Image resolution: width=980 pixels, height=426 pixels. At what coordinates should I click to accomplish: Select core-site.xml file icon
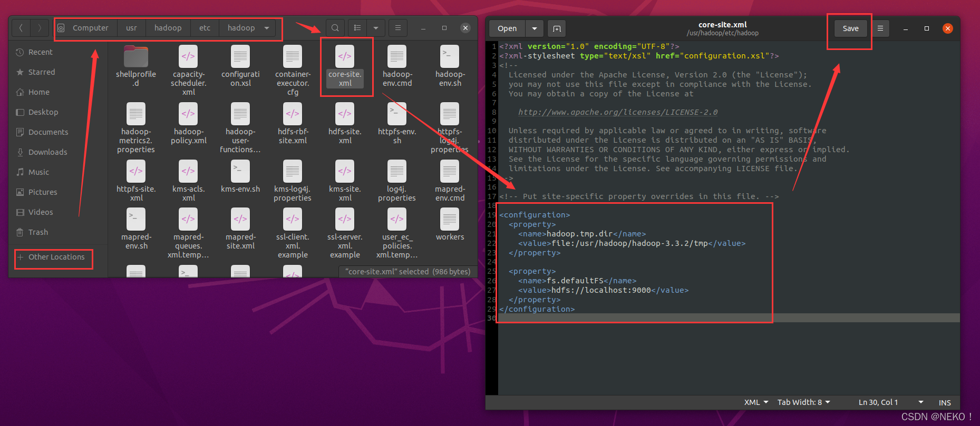click(x=345, y=56)
